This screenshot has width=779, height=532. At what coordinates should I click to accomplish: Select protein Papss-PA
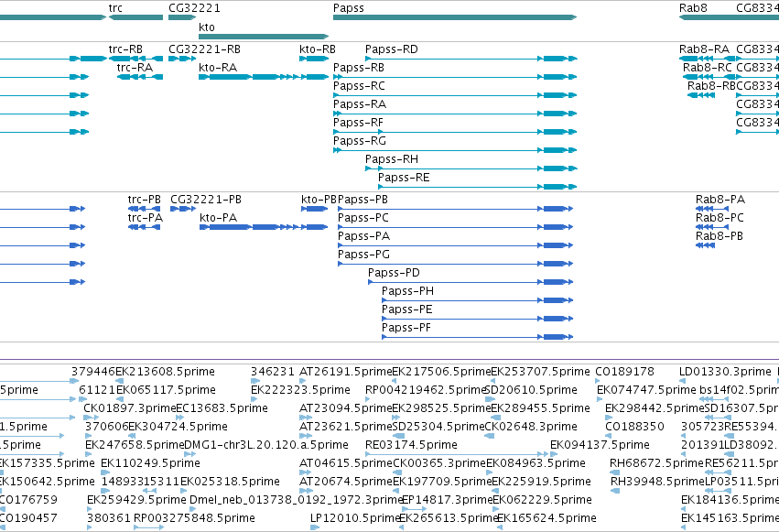point(456,245)
